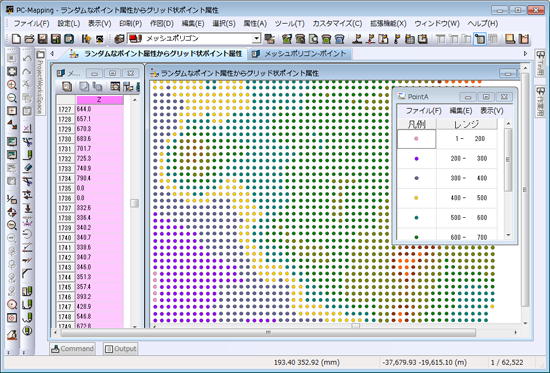This screenshot has height=373, width=550.
Task: Click the help pointer icon with question mark
Action: point(86,39)
